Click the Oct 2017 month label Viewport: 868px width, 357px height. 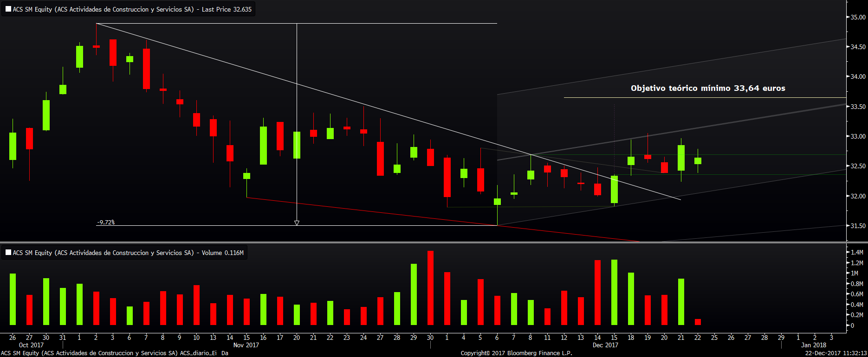point(31,345)
